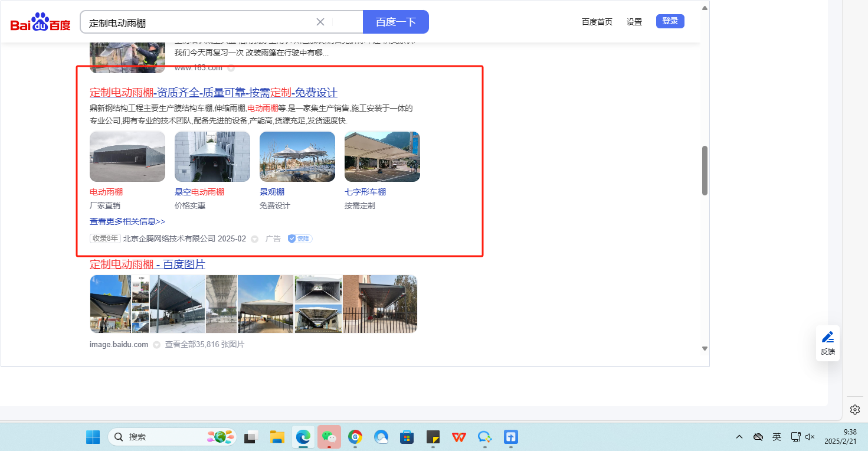Screen dimensions: 868x451
Task: Open File Explorer from the taskbar
Action: pyautogui.click(x=277, y=437)
